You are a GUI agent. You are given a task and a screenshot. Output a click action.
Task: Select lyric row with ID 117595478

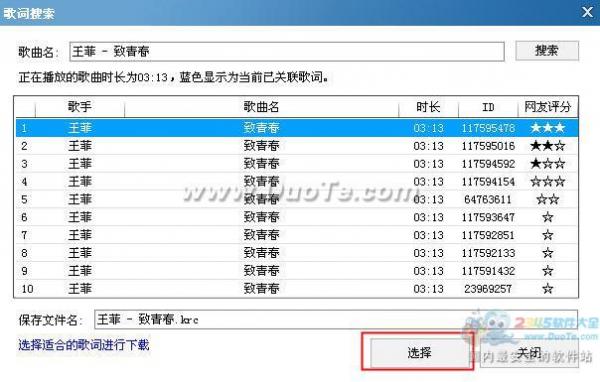click(297, 128)
